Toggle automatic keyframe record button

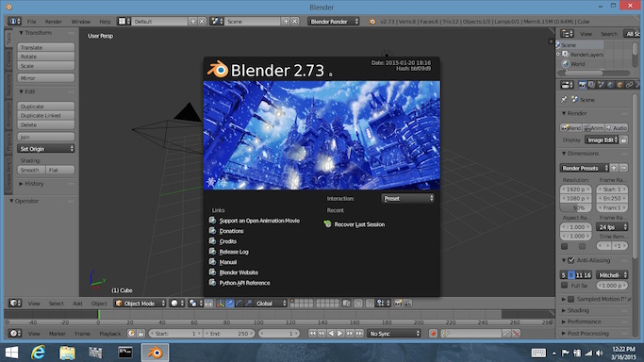click(433, 334)
